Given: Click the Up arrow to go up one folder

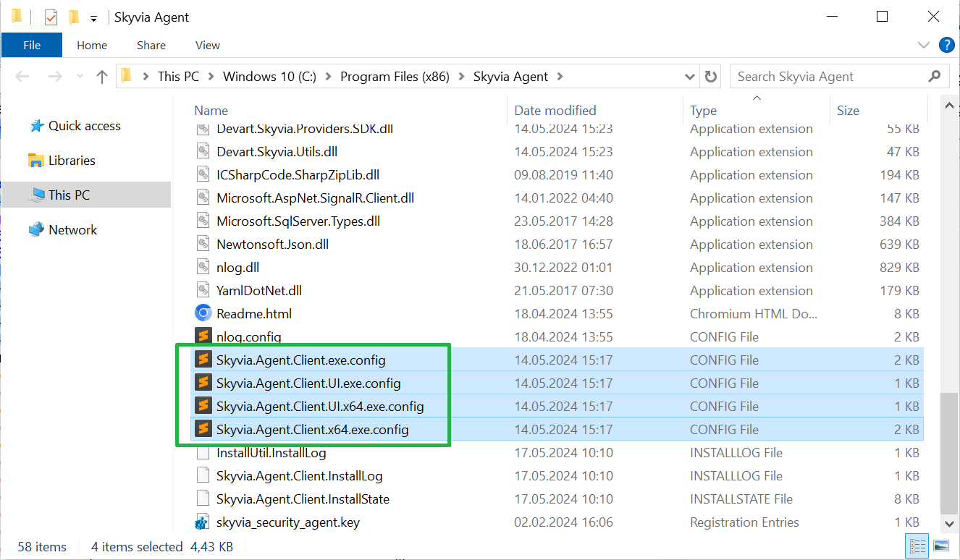Looking at the screenshot, I should tap(101, 76).
